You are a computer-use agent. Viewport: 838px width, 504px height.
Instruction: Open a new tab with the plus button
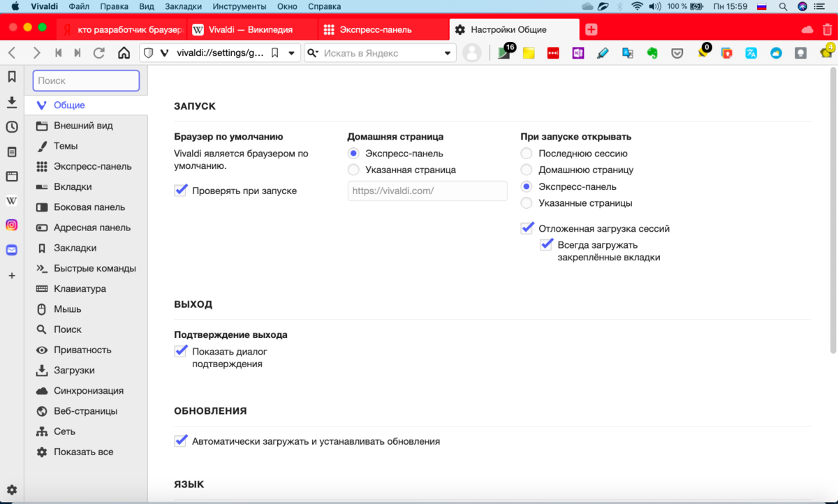(x=591, y=29)
